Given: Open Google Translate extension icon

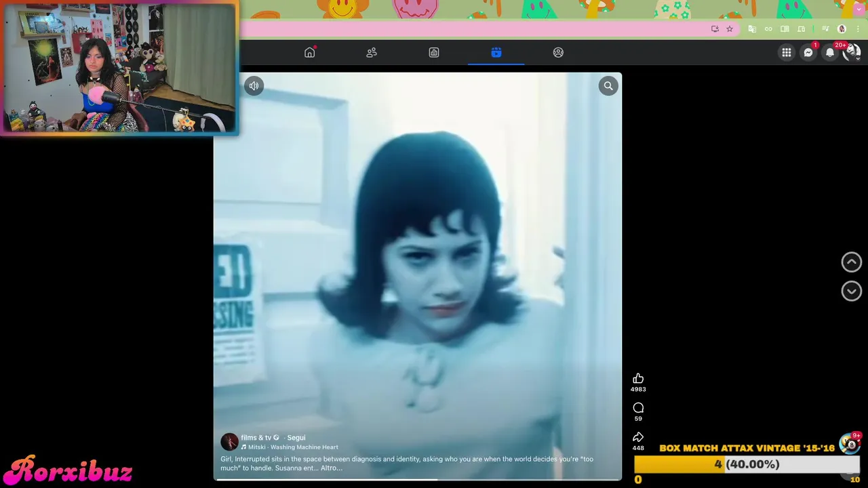Looking at the screenshot, I should point(752,29).
